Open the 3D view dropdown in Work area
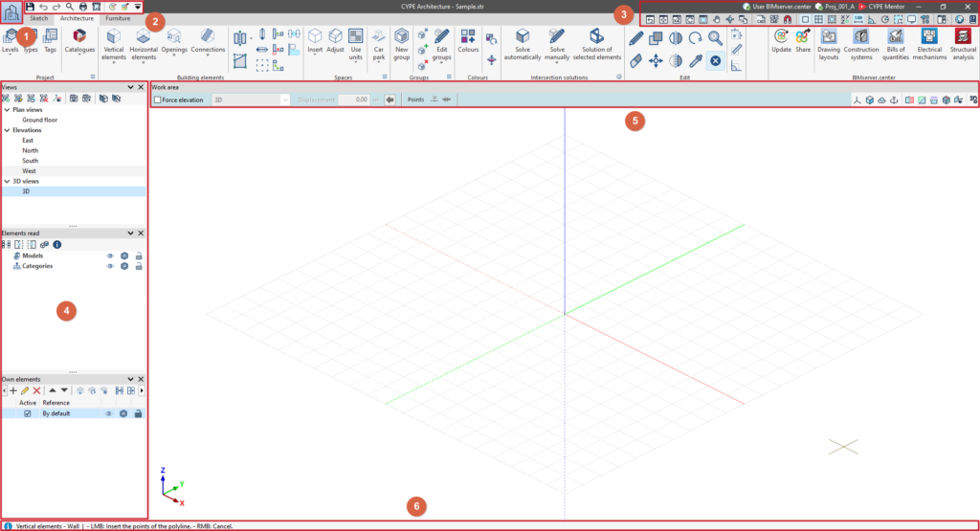Screen dimensions: 980x531 click(251, 100)
